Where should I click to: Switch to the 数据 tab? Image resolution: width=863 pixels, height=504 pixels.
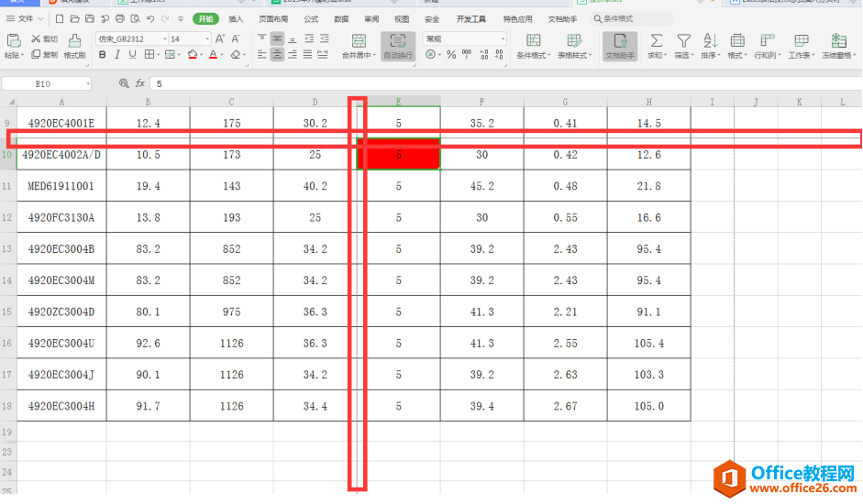pyautogui.click(x=341, y=18)
